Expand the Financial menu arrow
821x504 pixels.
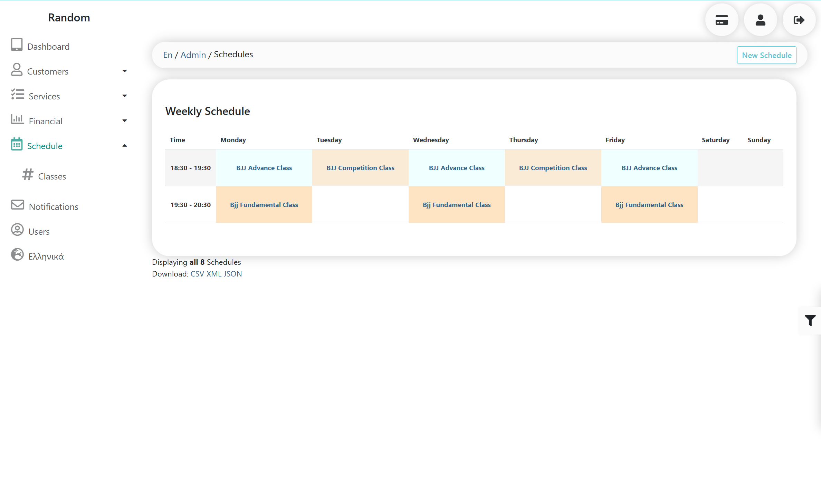pos(125,121)
